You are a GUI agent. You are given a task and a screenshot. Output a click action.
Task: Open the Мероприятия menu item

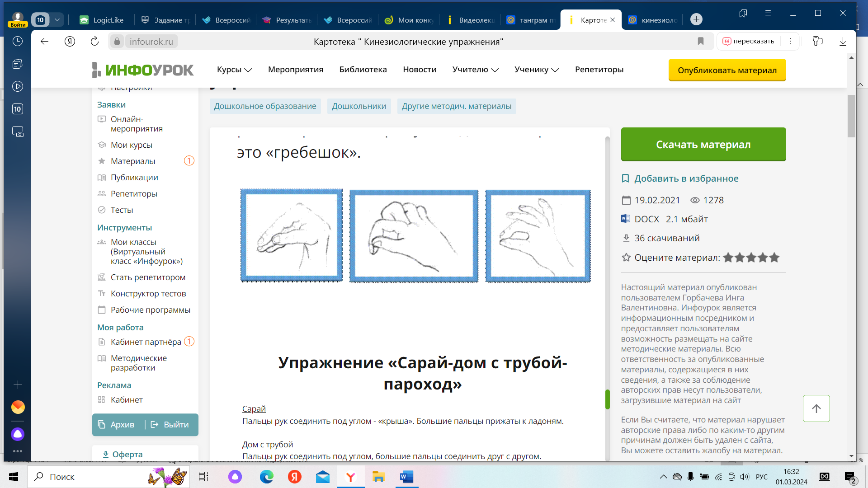click(x=296, y=70)
